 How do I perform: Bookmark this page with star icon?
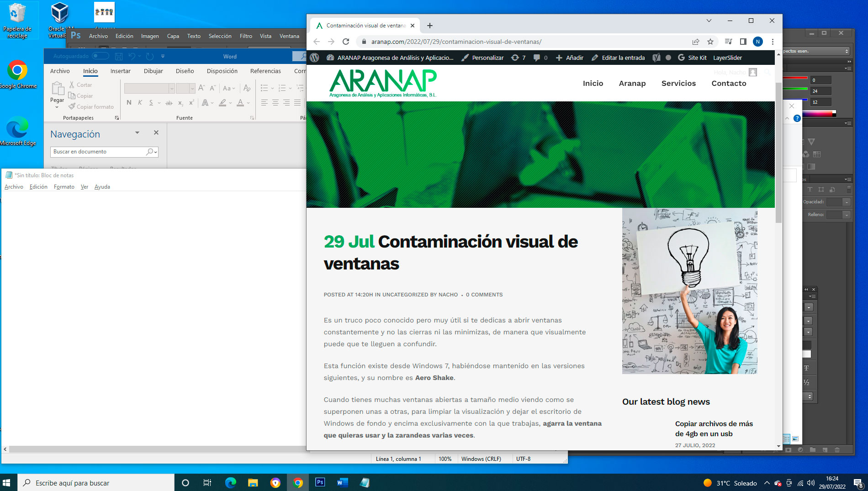(710, 42)
